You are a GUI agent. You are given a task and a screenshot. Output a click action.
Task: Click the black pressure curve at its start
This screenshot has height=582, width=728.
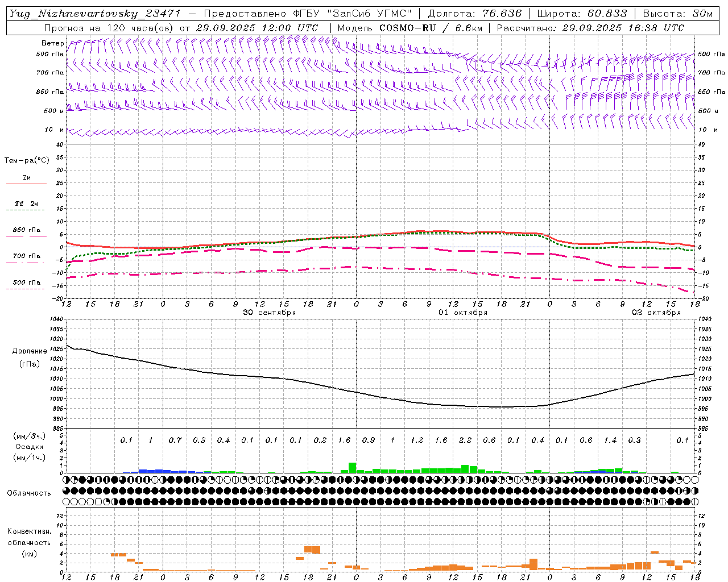pyautogui.click(x=67, y=345)
